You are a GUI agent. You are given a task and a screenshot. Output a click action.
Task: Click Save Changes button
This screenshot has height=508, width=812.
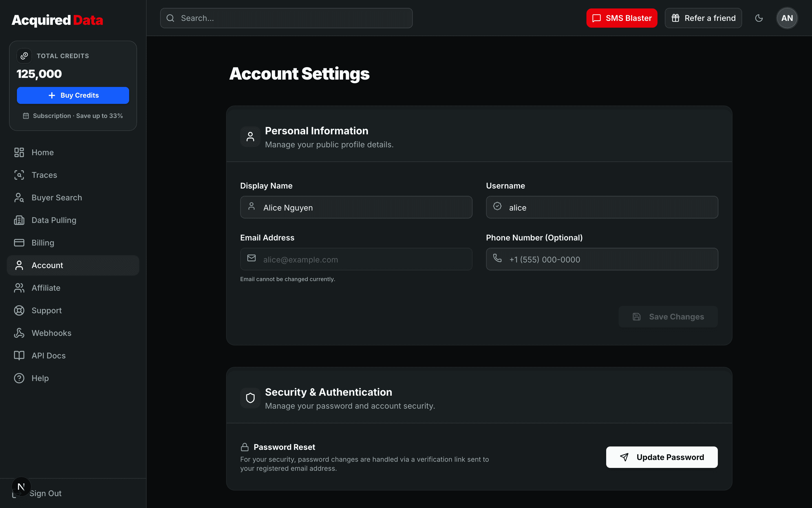(668, 316)
